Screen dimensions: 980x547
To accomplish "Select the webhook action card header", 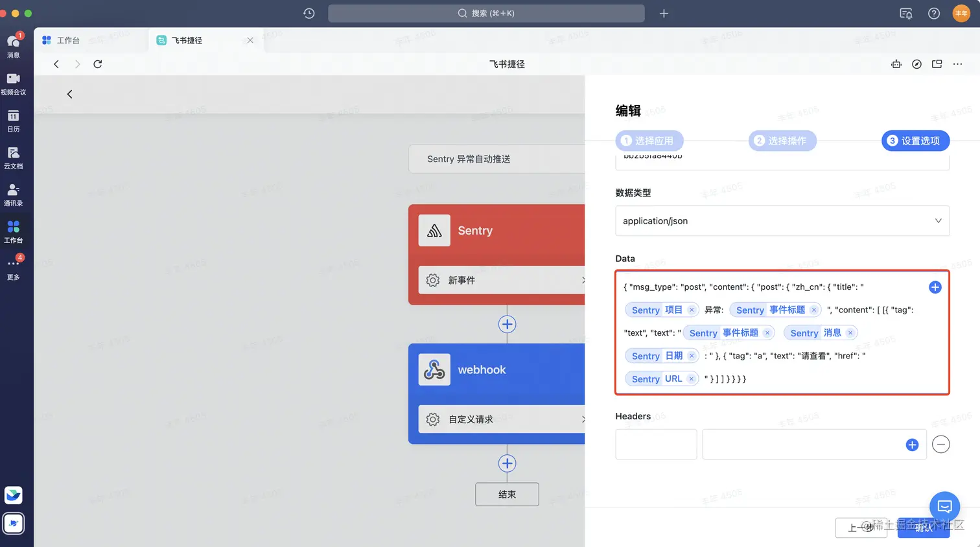I will click(496, 369).
